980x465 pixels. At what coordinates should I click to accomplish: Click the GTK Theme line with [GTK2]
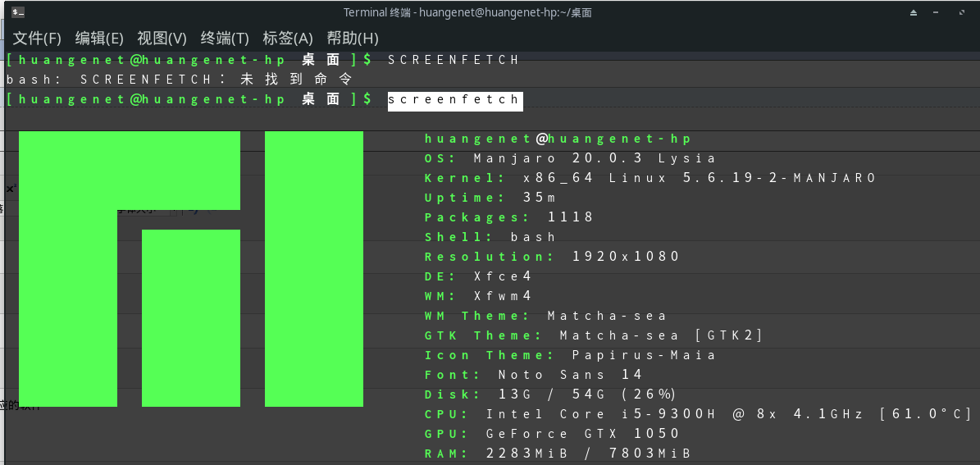[x=594, y=335]
